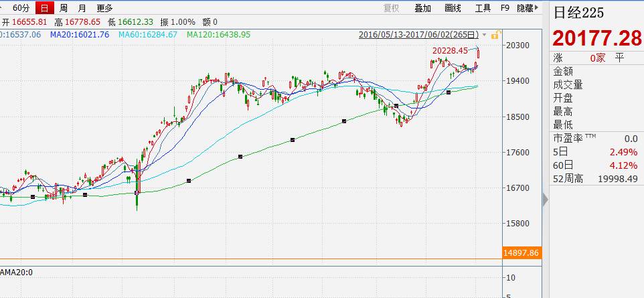
Task: Open the 画线 drawing tools
Action: [x=453, y=8]
